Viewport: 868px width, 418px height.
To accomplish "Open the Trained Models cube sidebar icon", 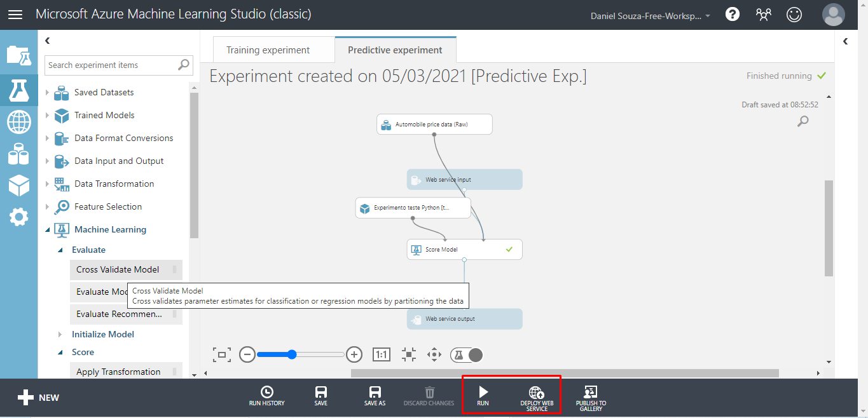I will 18,185.
